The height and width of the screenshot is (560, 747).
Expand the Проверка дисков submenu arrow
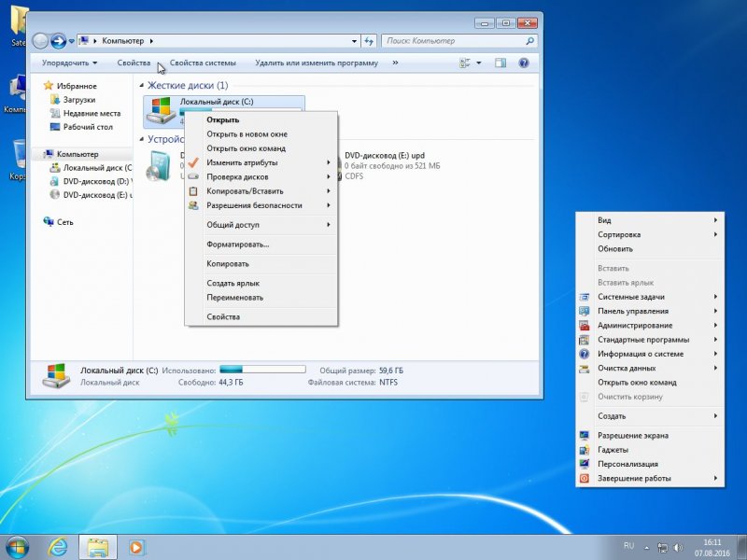(x=329, y=176)
